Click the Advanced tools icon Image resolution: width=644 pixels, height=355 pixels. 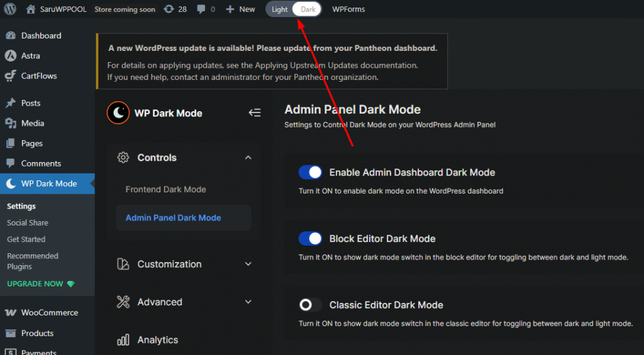[x=123, y=302]
